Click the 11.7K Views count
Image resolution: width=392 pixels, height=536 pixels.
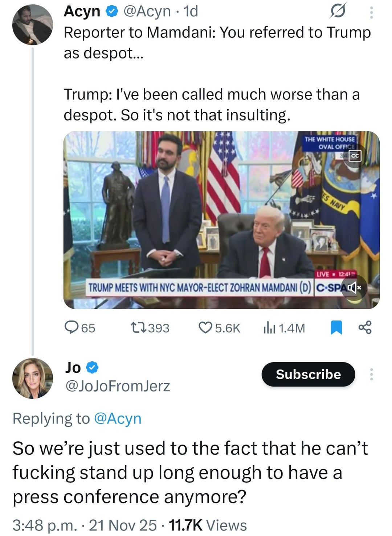(x=208, y=525)
